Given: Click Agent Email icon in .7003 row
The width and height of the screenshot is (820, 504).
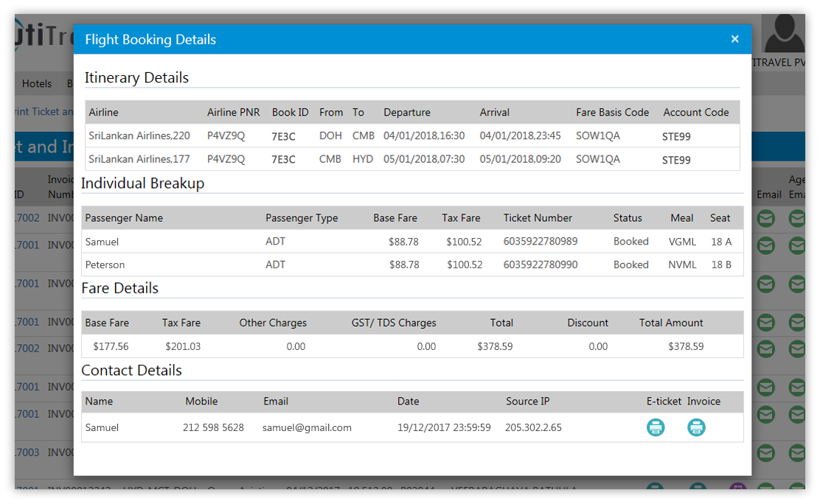Looking at the screenshot, I should point(797,452).
